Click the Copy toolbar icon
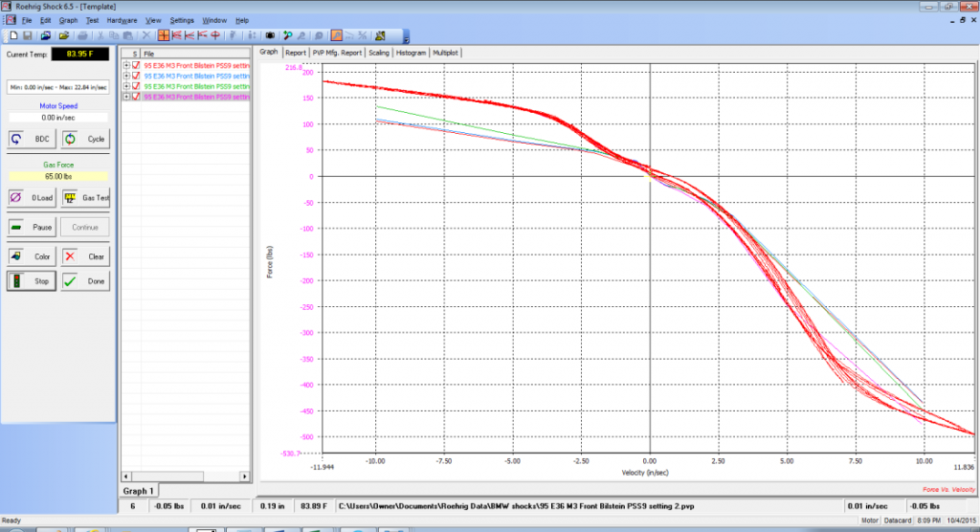The height and width of the screenshot is (532, 980). pos(114,35)
